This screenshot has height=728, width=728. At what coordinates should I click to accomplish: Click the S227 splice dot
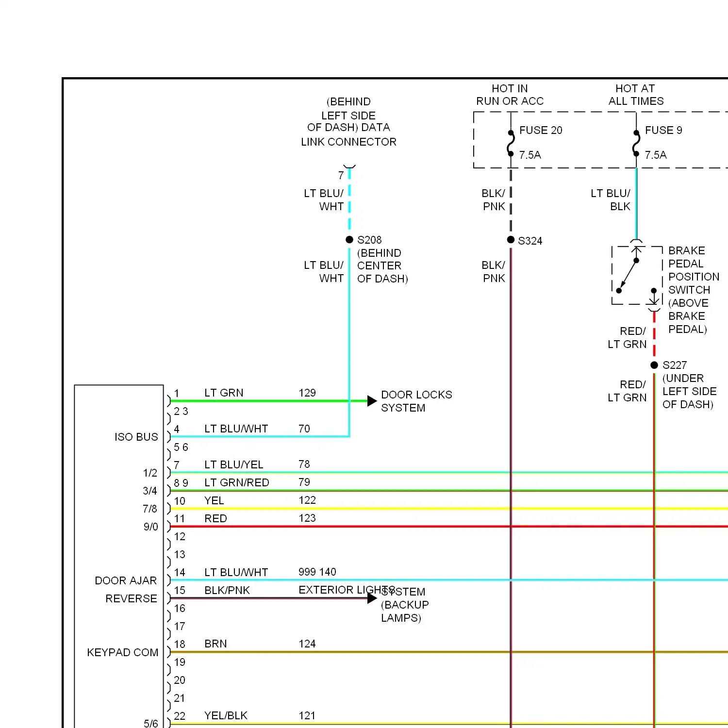[654, 365]
